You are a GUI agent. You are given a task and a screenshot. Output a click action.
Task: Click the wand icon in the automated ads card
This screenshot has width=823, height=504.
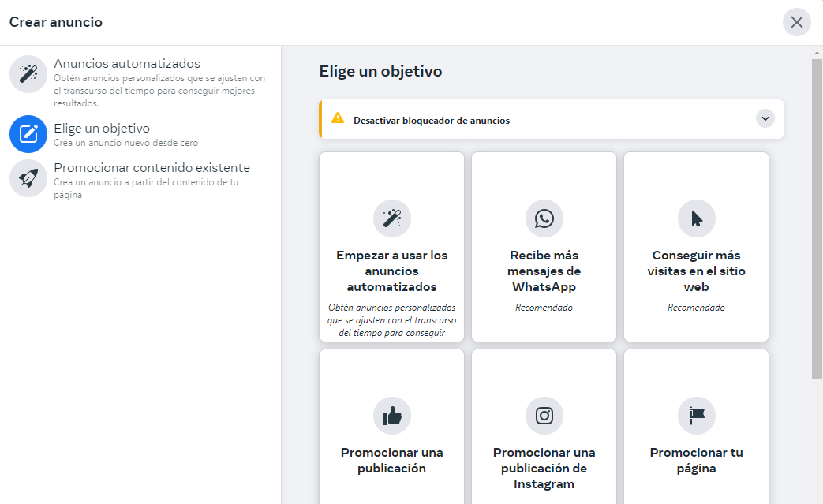click(392, 218)
